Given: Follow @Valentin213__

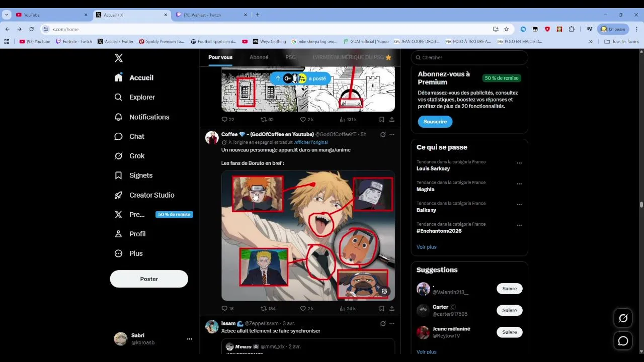Looking at the screenshot, I should (x=510, y=289).
